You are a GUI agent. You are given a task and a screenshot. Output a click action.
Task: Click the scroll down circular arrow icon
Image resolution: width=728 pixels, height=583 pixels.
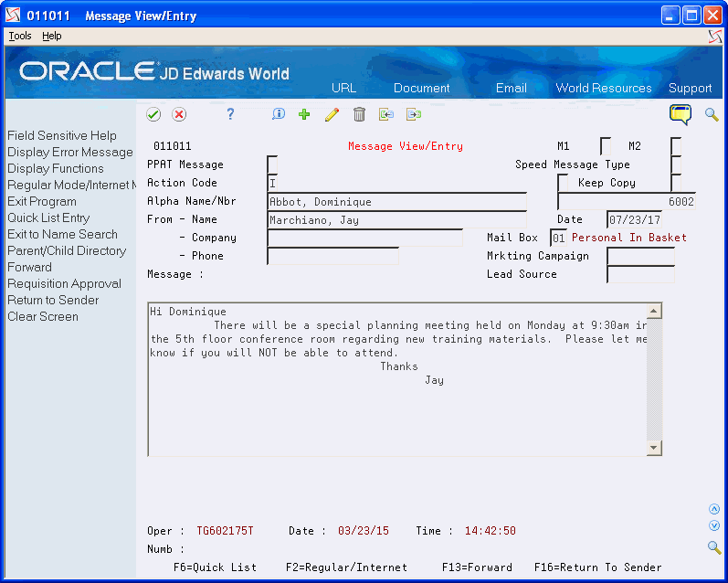coord(714,525)
